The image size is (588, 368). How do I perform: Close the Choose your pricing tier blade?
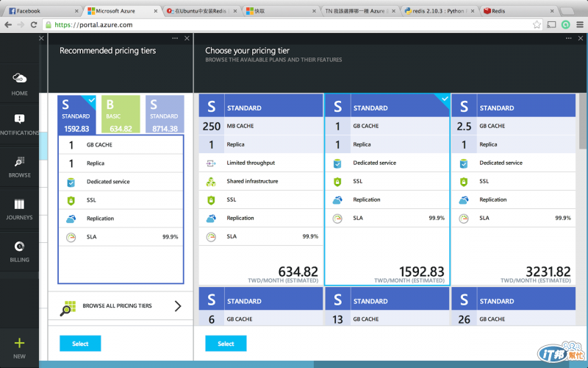[581, 38]
